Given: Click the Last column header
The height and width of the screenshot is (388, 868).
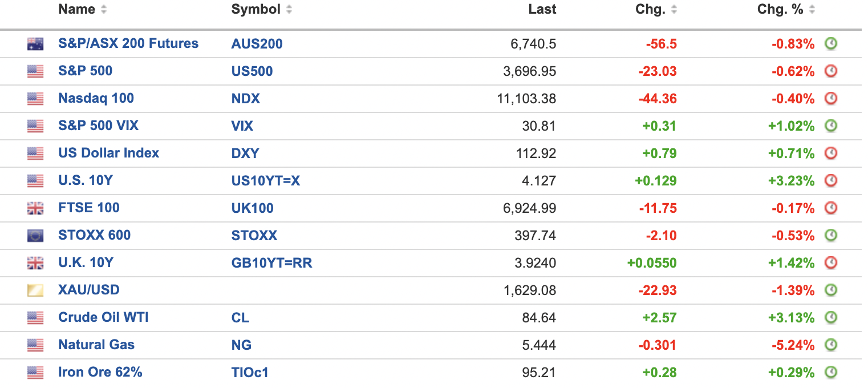Looking at the screenshot, I should pos(542,10).
